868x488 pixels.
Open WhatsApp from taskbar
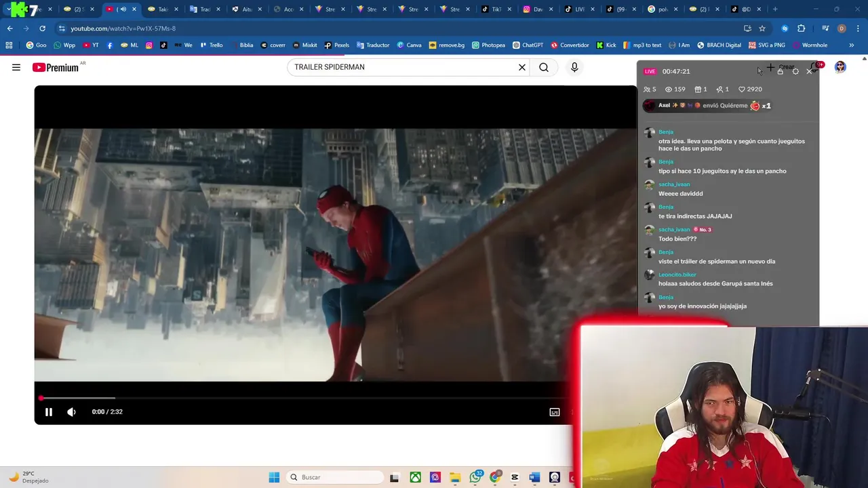click(475, 477)
